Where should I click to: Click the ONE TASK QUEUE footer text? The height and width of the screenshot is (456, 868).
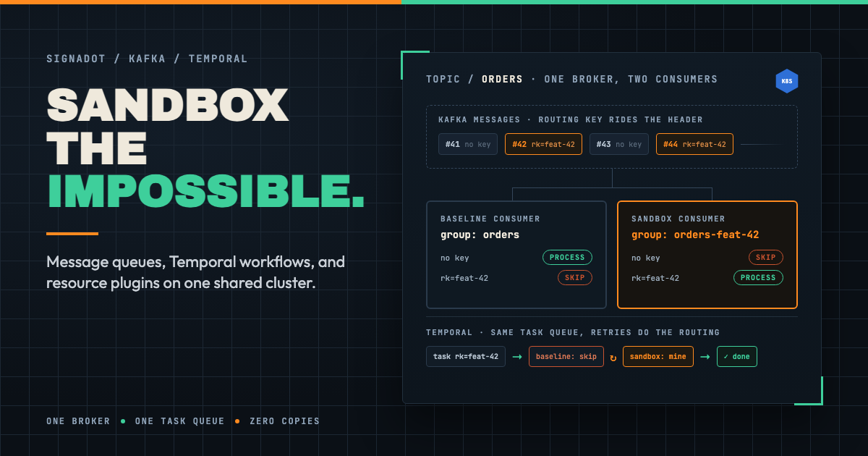click(179, 421)
